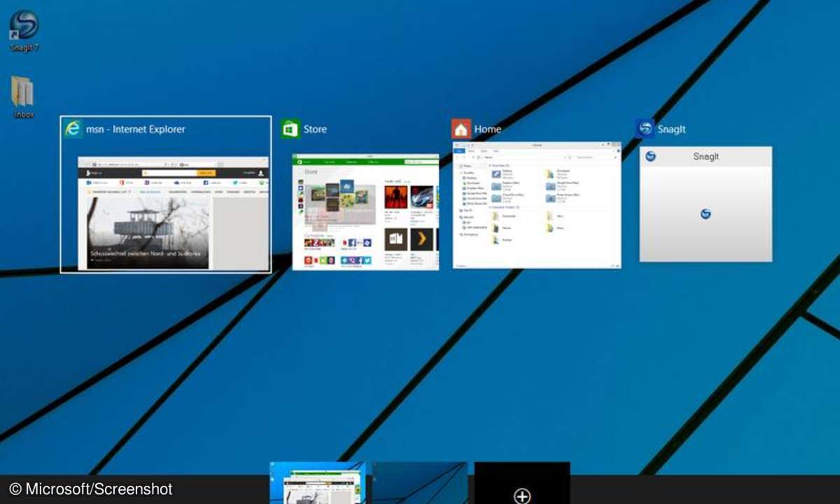This screenshot has height=504, width=840.
Task: Switch to the Home file explorer thumbnail
Action: pyautogui.click(x=537, y=205)
